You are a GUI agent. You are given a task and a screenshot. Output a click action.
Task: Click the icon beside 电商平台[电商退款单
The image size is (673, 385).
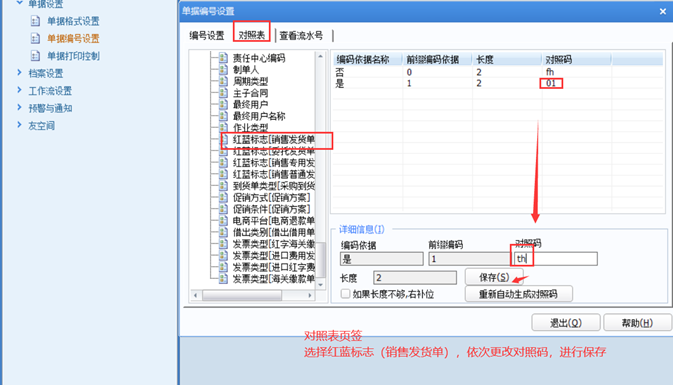click(x=223, y=220)
